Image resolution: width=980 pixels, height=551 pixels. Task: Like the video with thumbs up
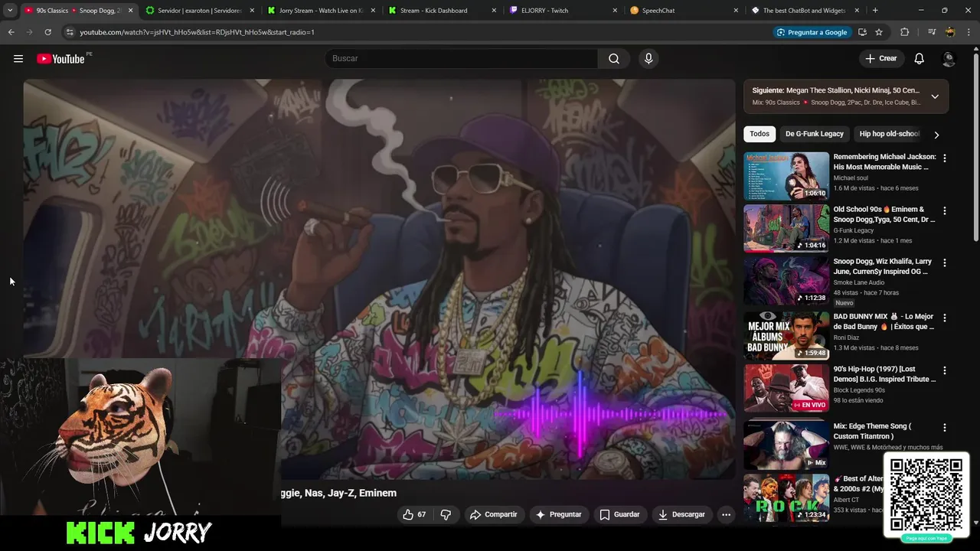(x=415, y=514)
